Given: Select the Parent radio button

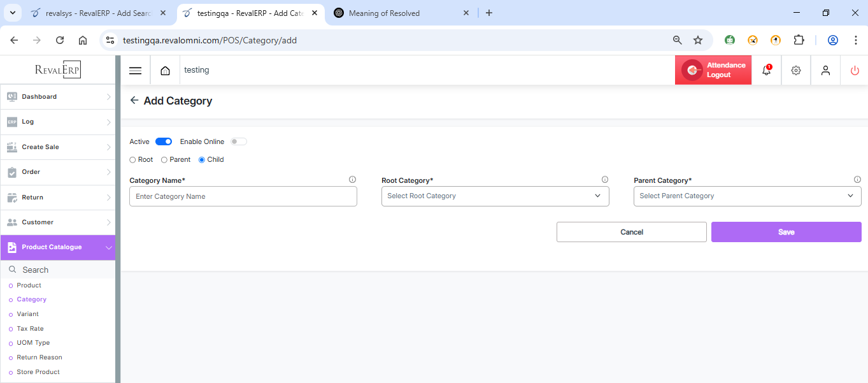Looking at the screenshot, I should point(164,160).
